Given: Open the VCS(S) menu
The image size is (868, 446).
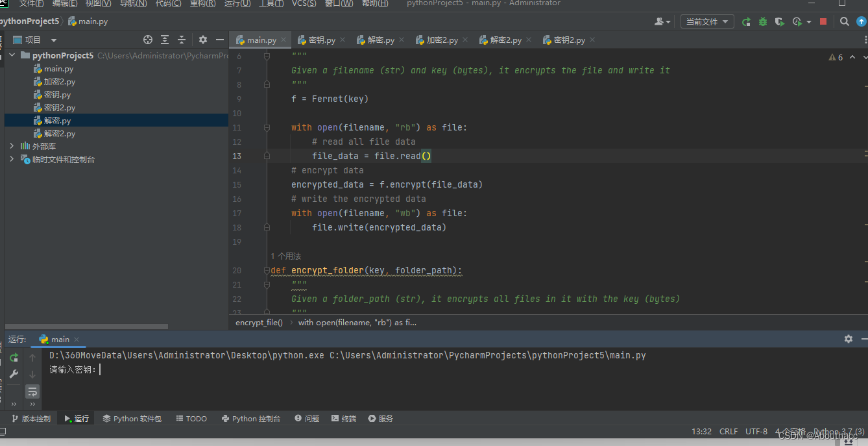Looking at the screenshot, I should click(x=304, y=3).
